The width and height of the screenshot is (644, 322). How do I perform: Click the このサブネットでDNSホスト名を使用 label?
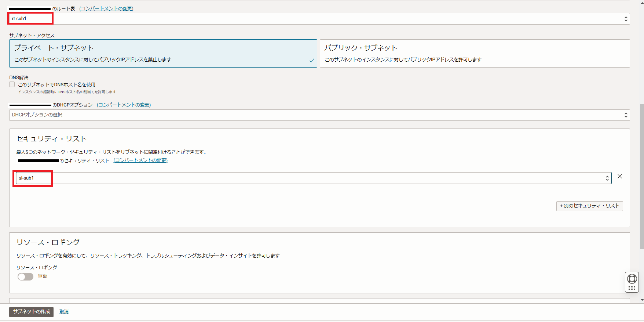tap(56, 84)
